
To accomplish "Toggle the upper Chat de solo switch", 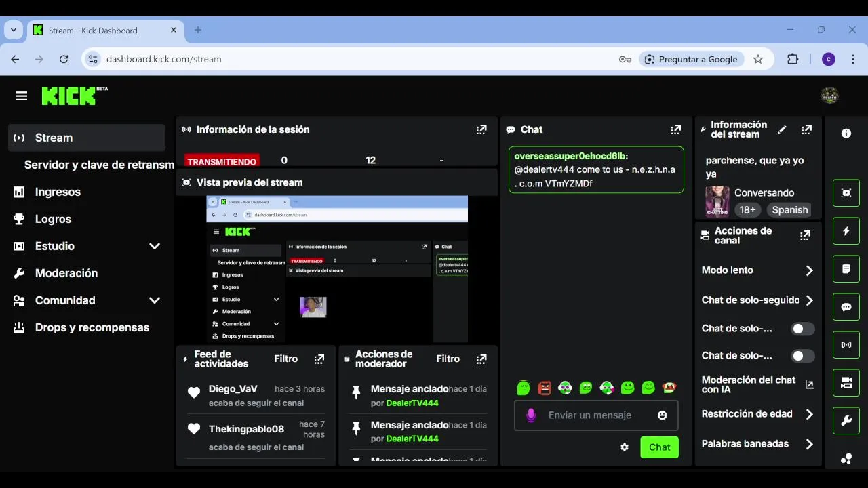I will pos(803,329).
